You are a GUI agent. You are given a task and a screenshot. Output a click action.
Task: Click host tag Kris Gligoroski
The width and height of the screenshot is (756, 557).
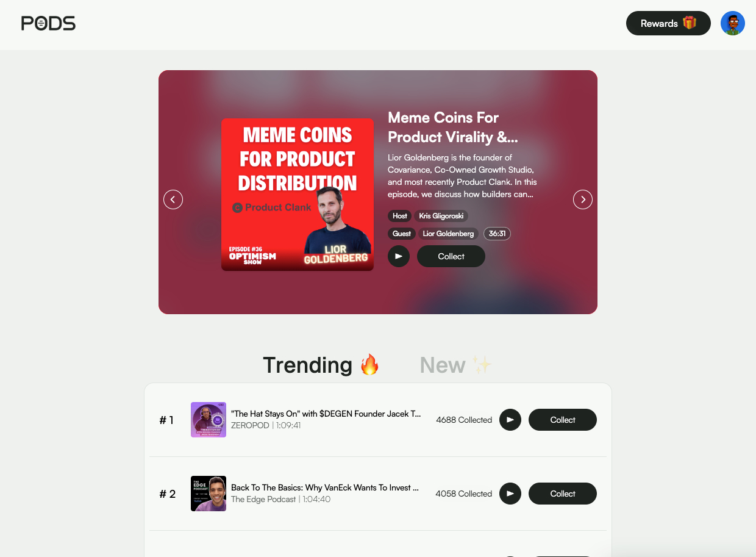click(x=441, y=216)
